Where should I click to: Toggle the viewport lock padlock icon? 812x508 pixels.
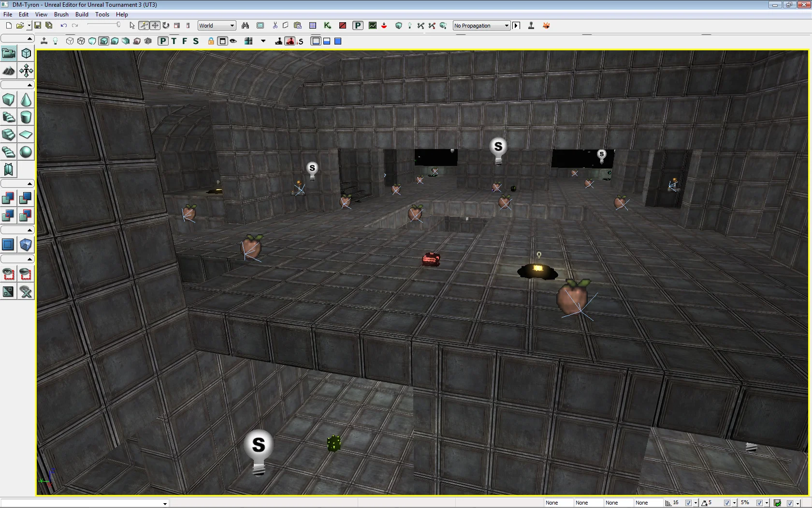pos(211,41)
